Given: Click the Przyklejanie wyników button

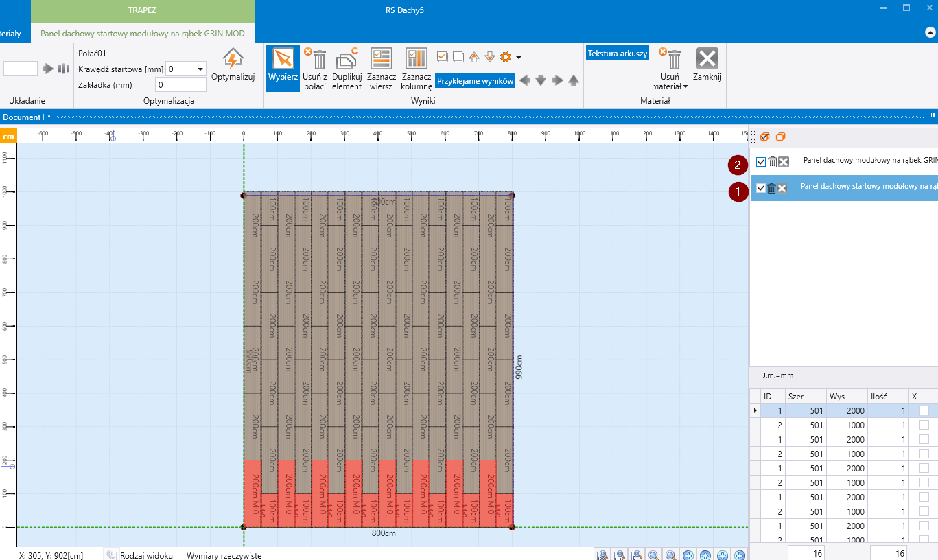Looking at the screenshot, I should click(475, 81).
